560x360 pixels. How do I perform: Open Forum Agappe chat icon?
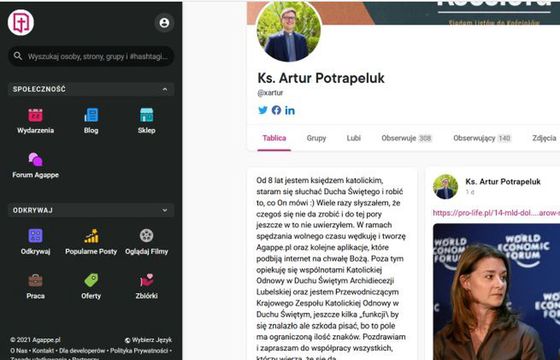(x=35, y=160)
